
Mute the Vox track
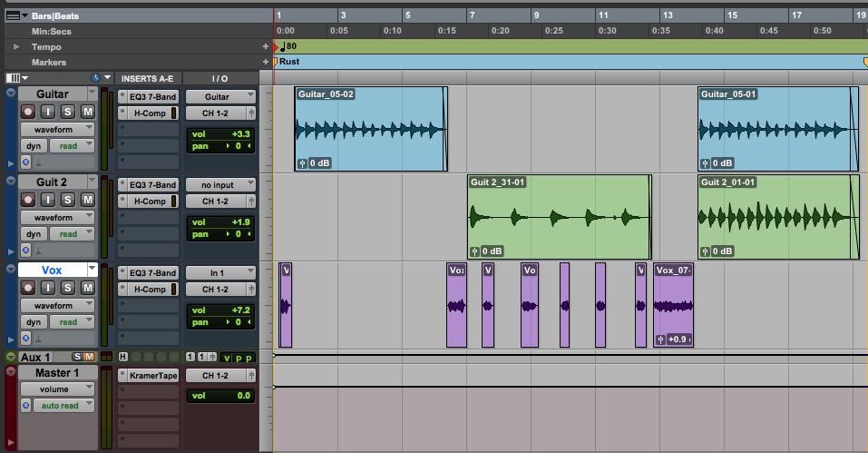point(87,288)
